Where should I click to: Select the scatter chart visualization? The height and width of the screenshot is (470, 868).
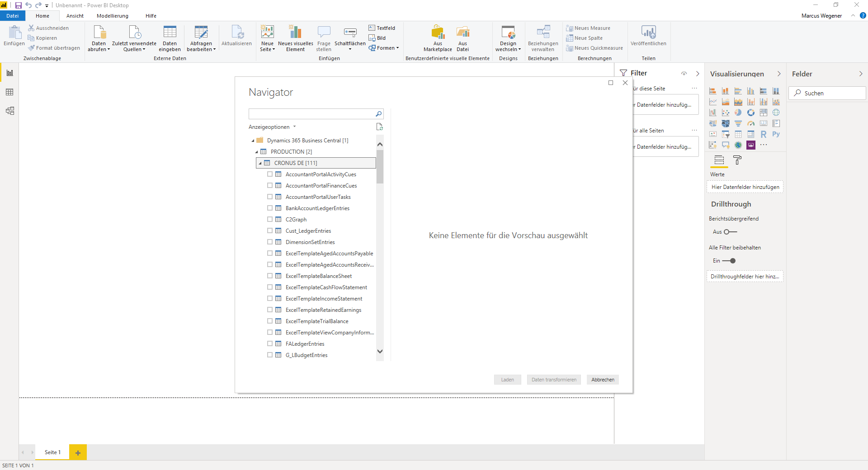coord(726,113)
